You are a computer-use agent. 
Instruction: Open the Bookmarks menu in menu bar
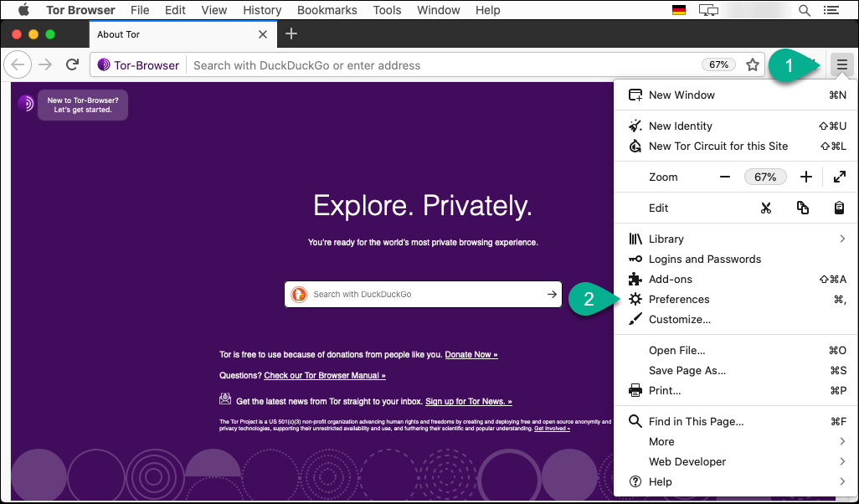(327, 10)
